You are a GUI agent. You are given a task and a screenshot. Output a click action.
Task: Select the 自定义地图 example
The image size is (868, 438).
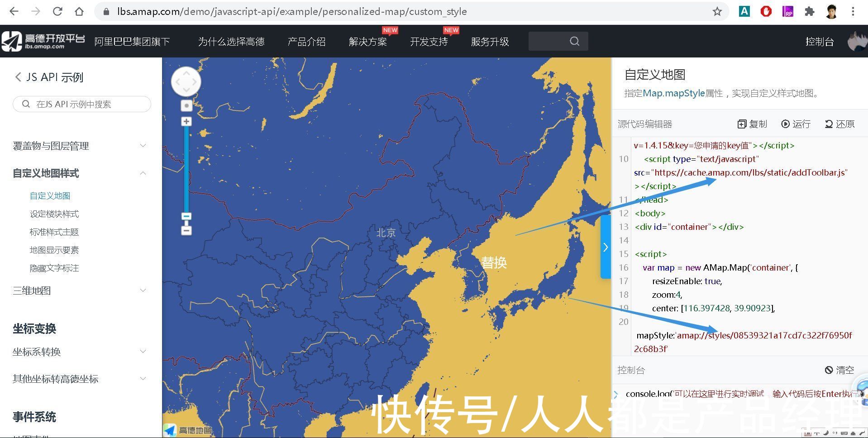[50, 195]
